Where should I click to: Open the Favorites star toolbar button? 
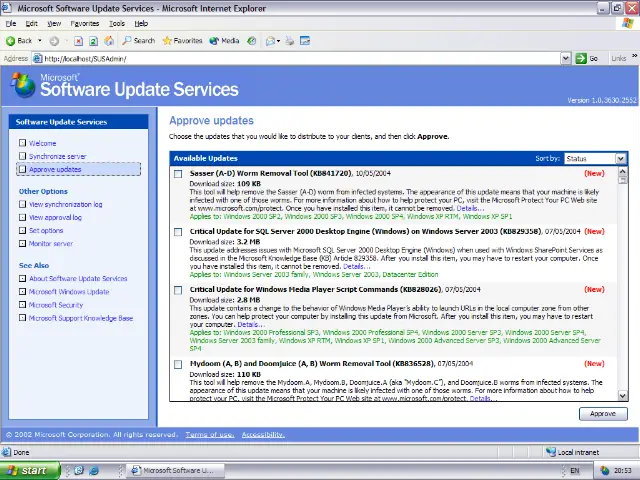182,41
